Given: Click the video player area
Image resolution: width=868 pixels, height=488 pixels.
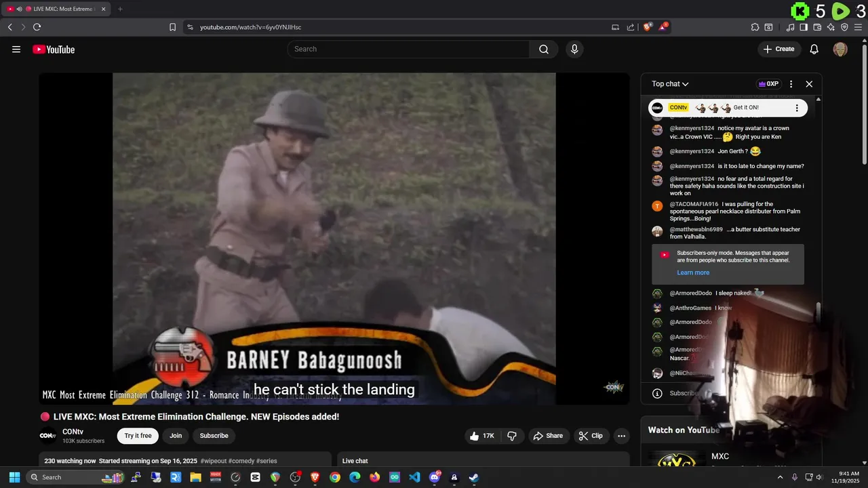Looking at the screenshot, I should pos(334,239).
